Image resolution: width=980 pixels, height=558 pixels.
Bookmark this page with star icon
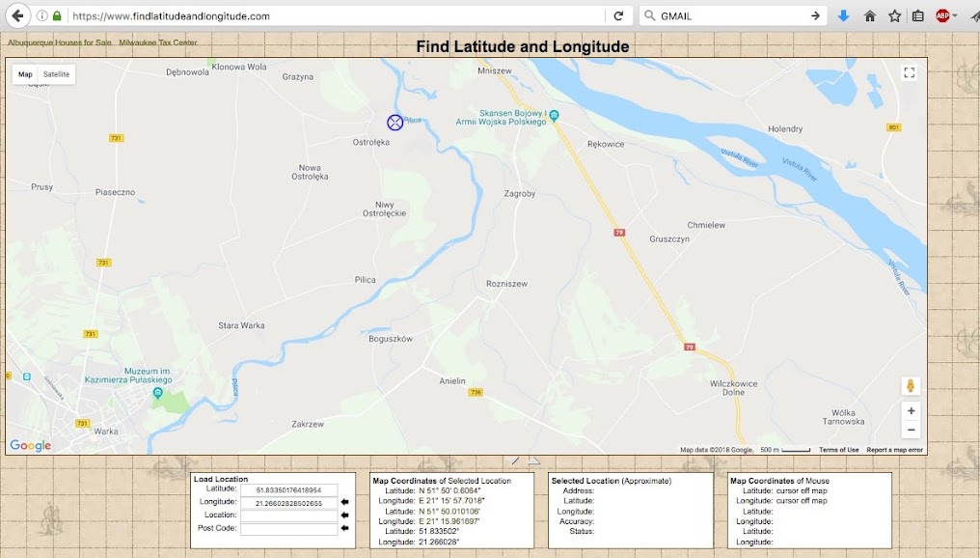point(894,16)
